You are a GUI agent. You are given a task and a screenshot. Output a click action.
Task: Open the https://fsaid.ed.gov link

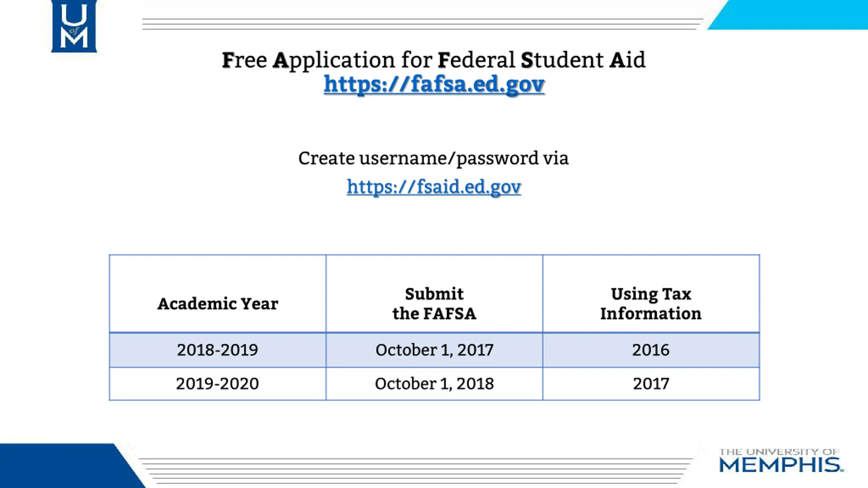click(x=434, y=186)
